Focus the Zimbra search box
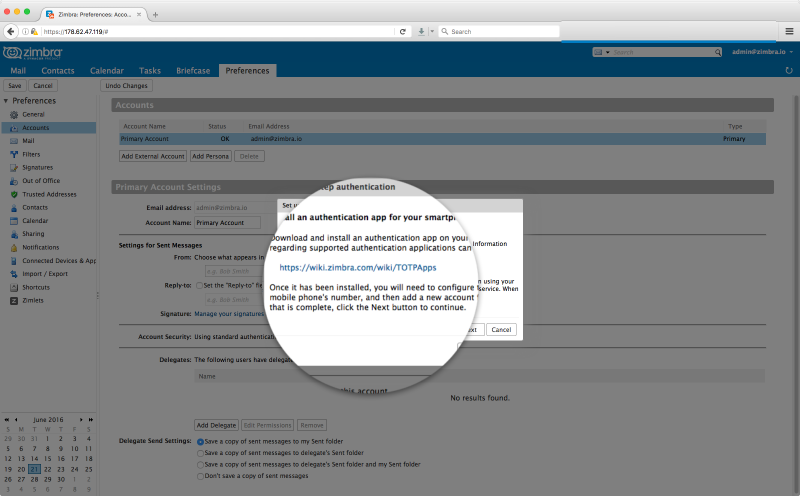This screenshot has height=496, width=800. point(662,52)
